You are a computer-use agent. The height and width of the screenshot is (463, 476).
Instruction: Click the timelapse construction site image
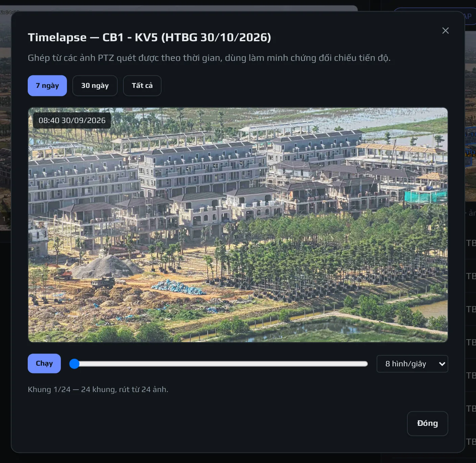pos(238,225)
